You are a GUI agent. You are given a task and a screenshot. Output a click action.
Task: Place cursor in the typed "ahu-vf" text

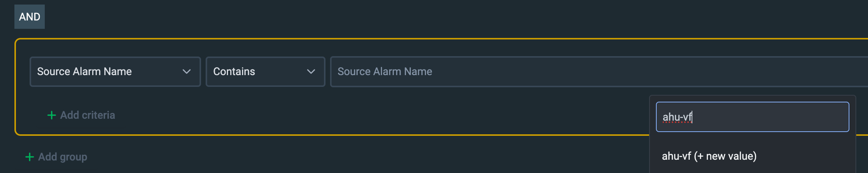point(677,117)
